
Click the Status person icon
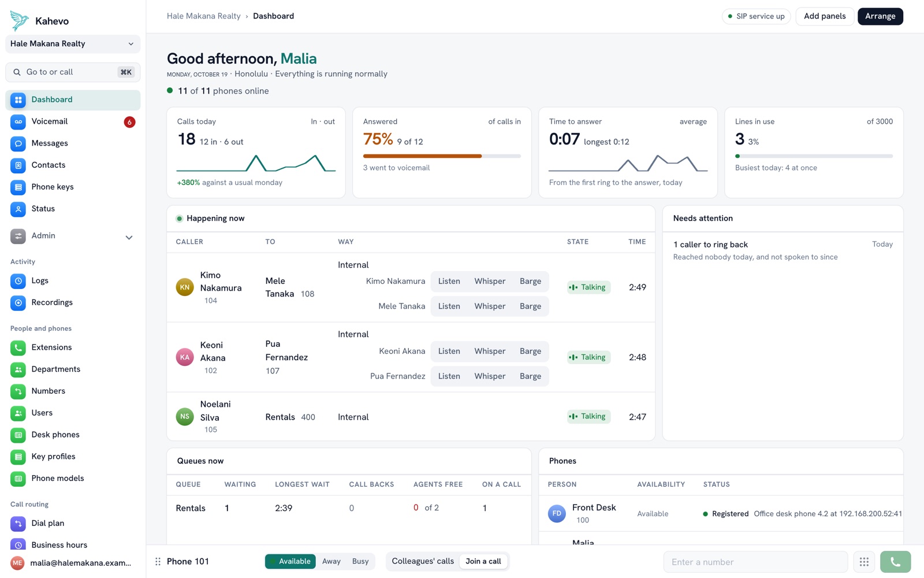pyautogui.click(x=18, y=209)
